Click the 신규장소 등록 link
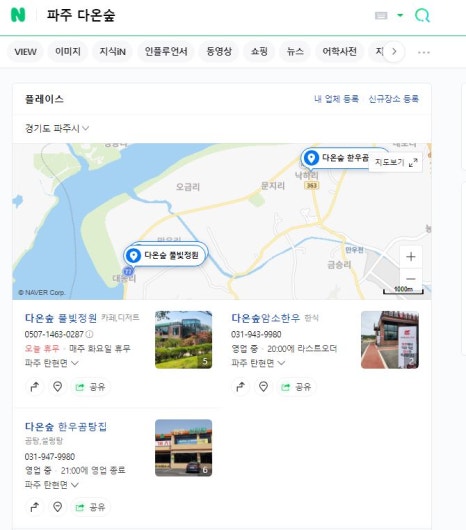 [394, 99]
